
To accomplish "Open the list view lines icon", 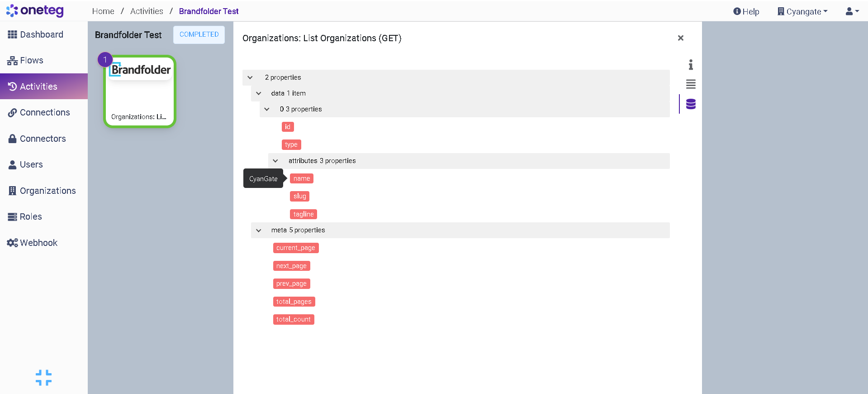I will (x=690, y=84).
